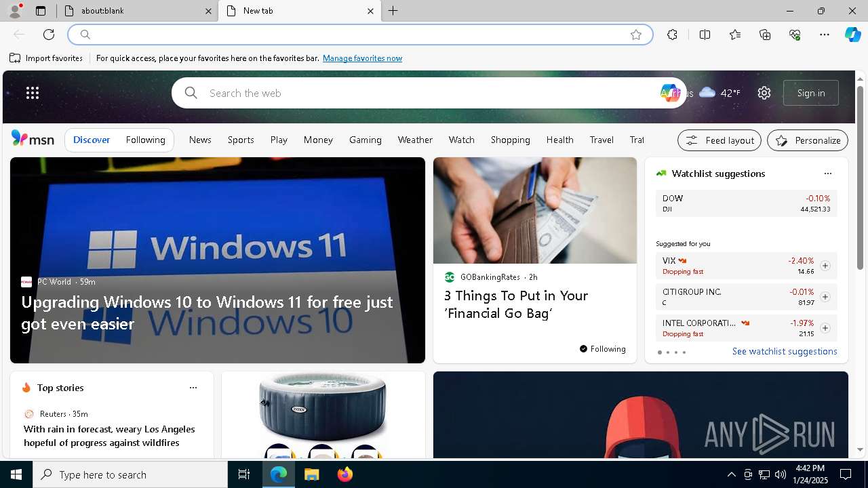
Task: Click the address bar input
Action: pyautogui.click(x=359, y=35)
